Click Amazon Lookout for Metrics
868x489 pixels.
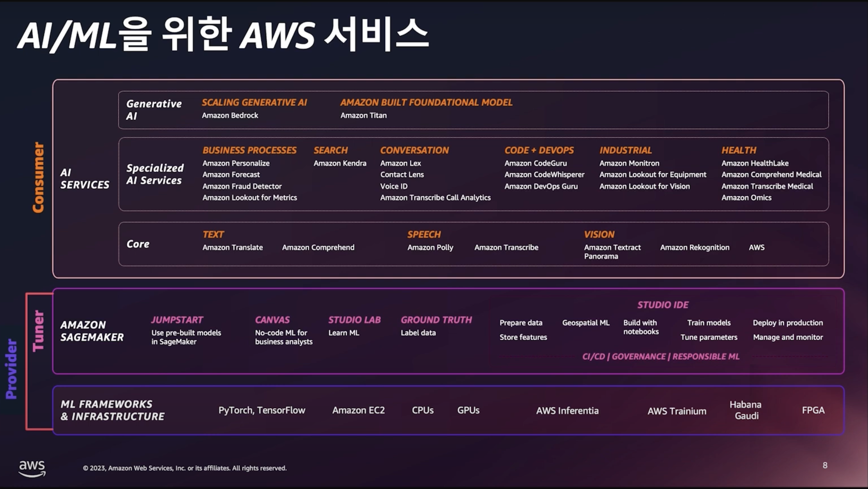(x=250, y=197)
